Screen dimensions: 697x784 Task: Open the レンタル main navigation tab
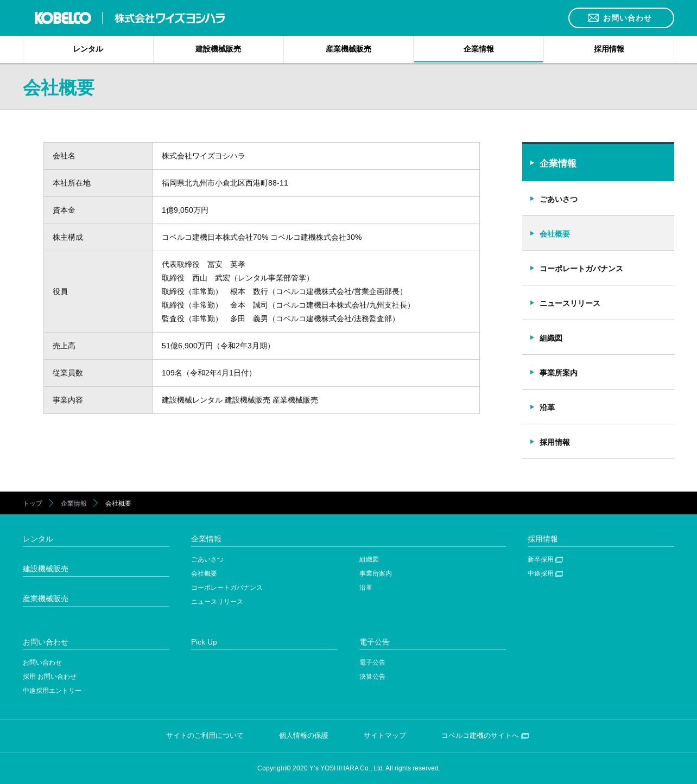[88, 49]
